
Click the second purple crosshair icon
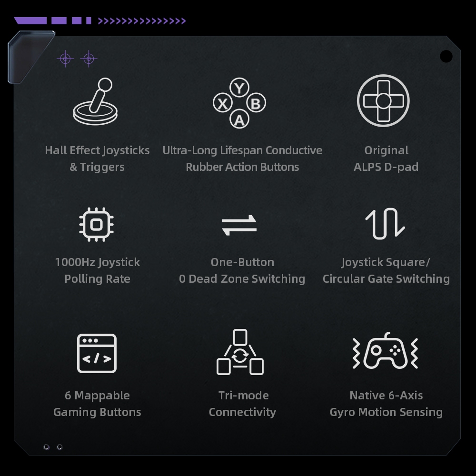(89, 59)
